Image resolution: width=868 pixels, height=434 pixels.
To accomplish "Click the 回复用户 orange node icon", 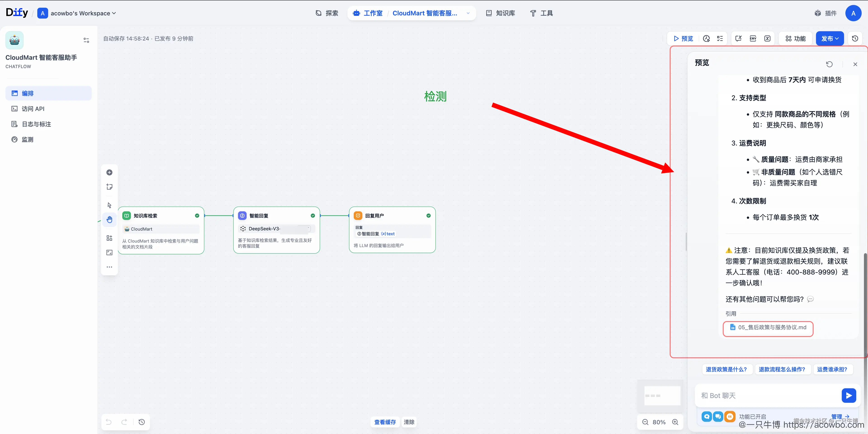I will click(358, 215).
